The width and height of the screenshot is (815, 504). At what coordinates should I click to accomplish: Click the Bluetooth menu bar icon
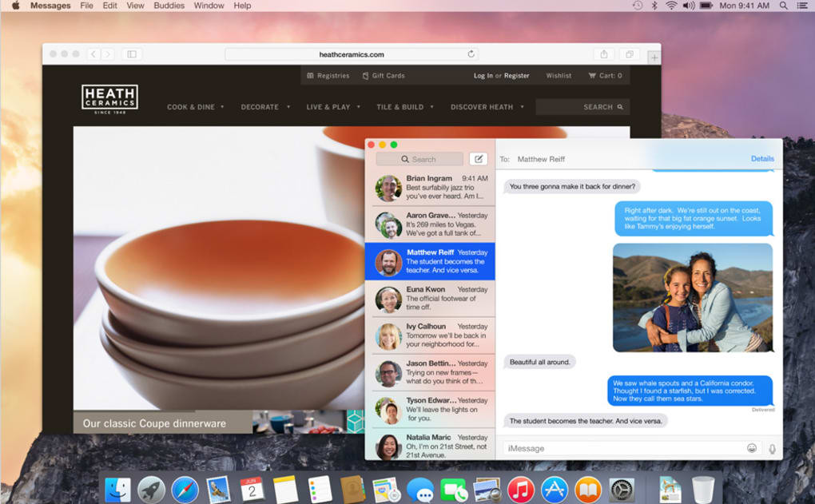click(655, 6)
